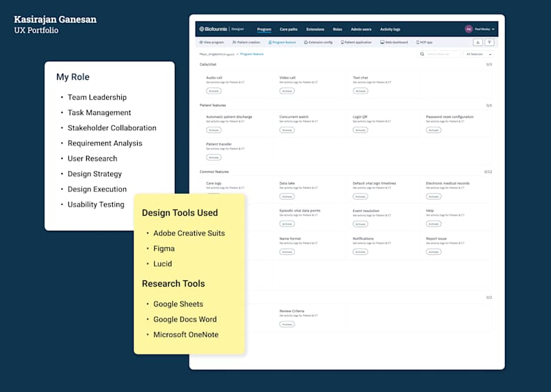
Task: Click the Design Tools Used heading
Action: pos(180,213)
